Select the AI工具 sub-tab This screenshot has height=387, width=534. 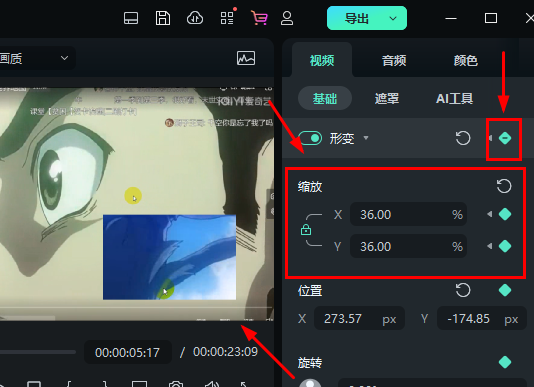coord(454,98)
